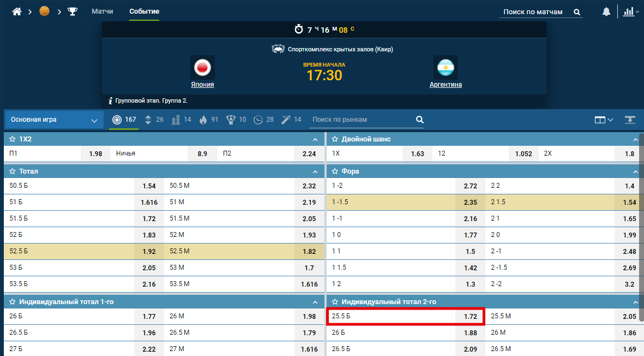
Task: Go to the home page icon
Action: (x=17, y=11)
